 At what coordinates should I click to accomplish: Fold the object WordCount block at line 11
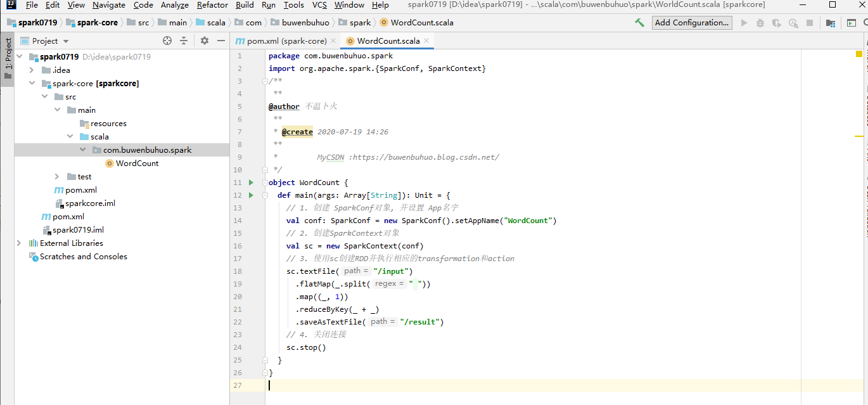pyautogui.click(x=265, y=183)
